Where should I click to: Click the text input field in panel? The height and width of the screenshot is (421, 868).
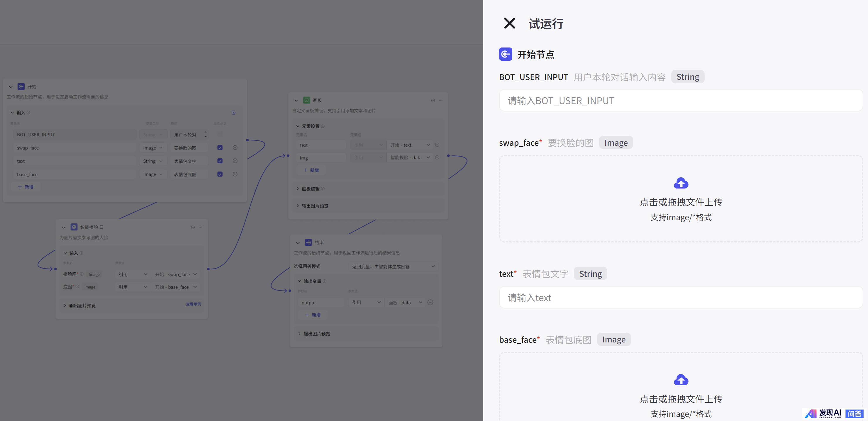click(681, 297)
